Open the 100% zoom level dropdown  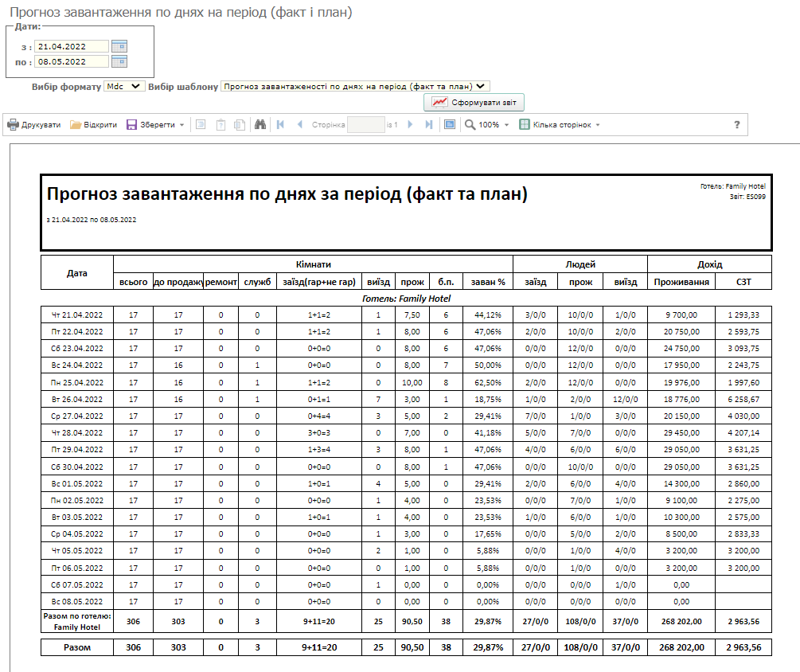(x=487, y=125)
